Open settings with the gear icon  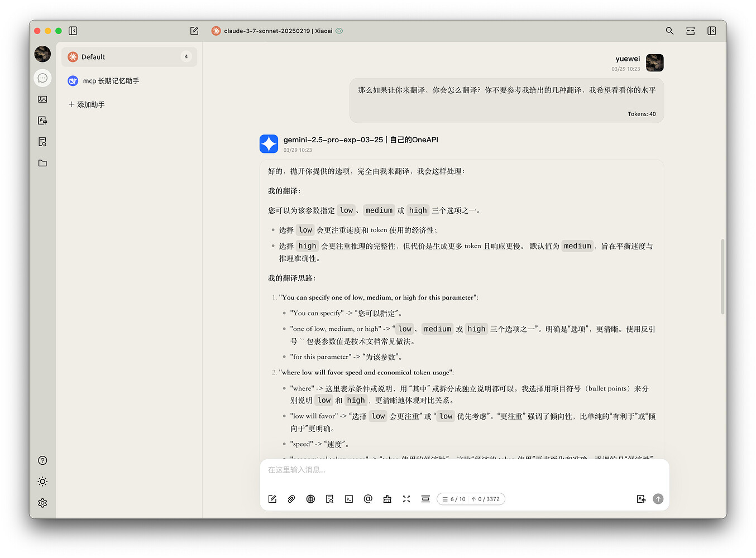42,503
